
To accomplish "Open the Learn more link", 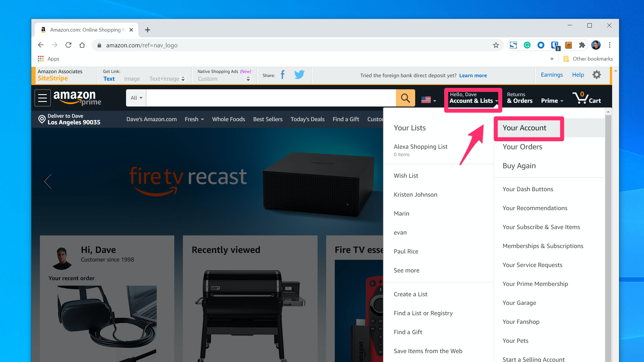I will (473, 76).
